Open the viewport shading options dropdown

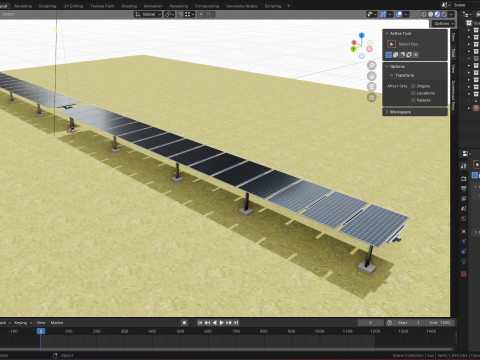(x=451, y=14)
